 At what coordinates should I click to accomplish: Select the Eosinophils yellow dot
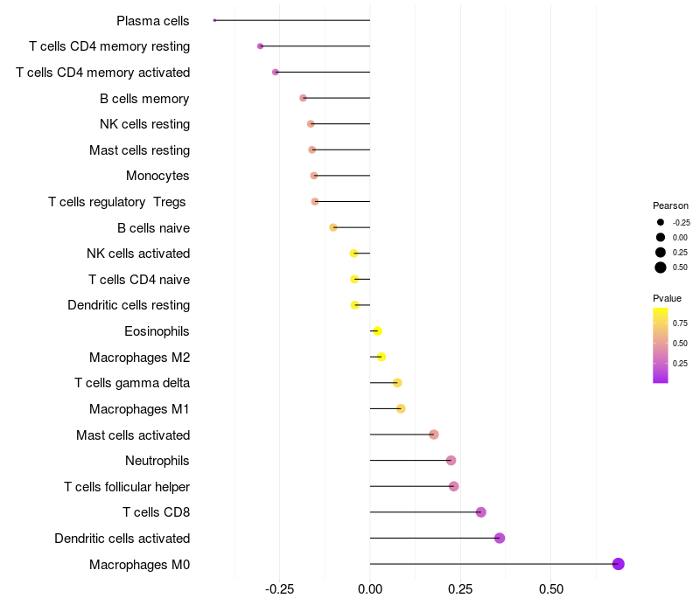(378, 331)
